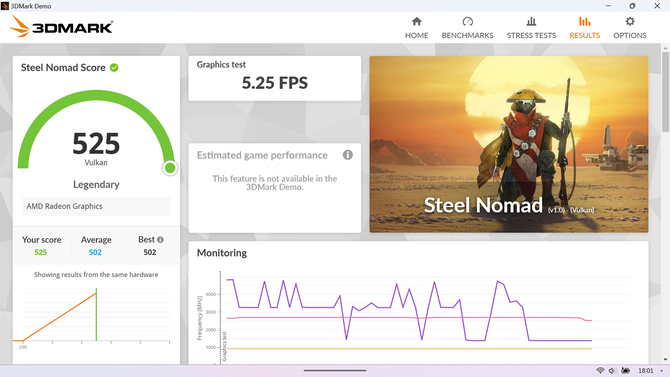Open the Stress Tests chart icon
Screen dimensions: 670x377
[531, 21]
